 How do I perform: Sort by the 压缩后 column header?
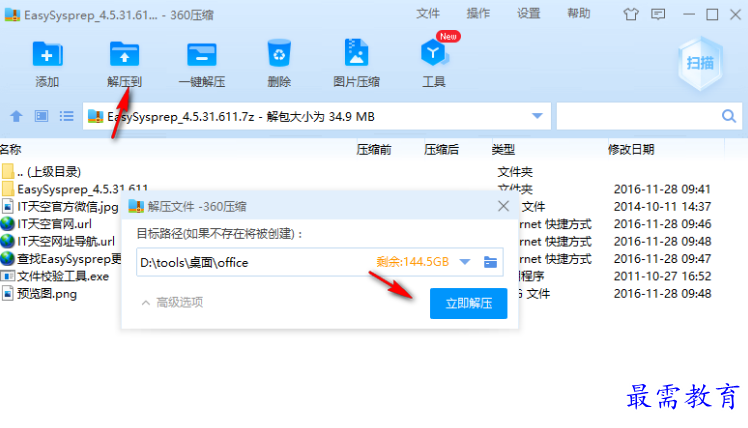441,149
